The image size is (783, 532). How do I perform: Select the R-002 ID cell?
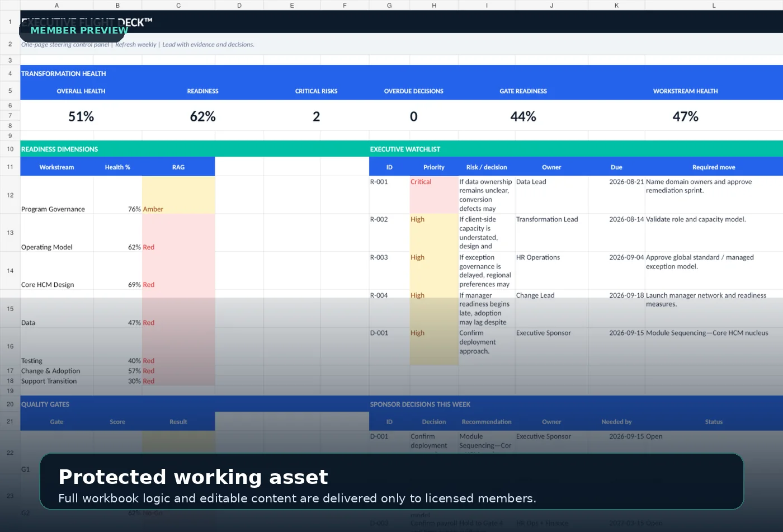[x=389, y=233]
